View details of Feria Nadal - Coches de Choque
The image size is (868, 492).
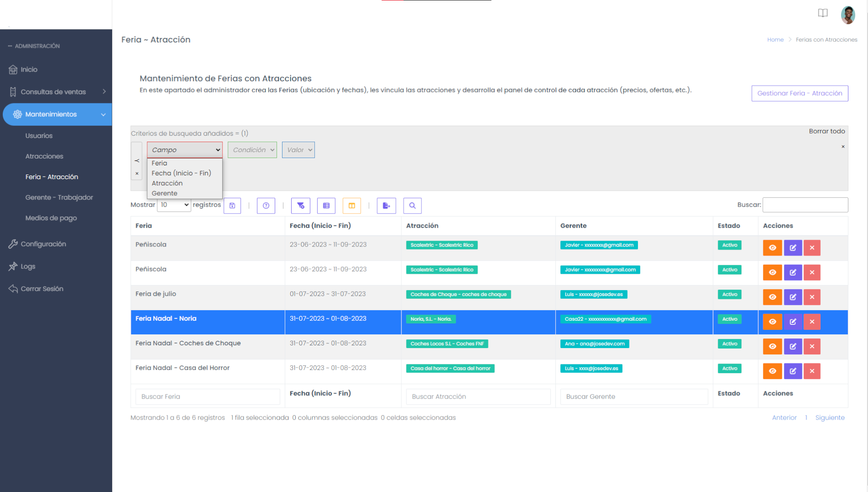click(x=772, y=346)
